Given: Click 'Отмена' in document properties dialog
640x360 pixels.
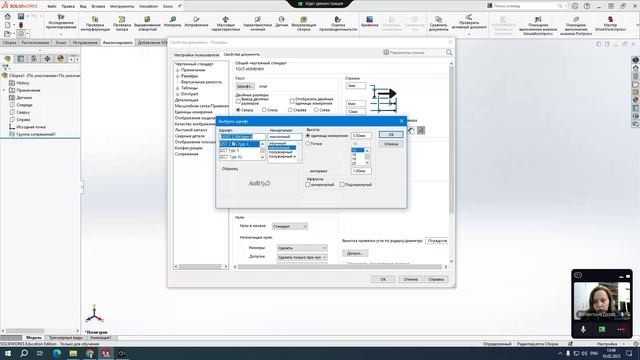Looking at the screenshot, I should pyautogui.click(x=411, y=279).
